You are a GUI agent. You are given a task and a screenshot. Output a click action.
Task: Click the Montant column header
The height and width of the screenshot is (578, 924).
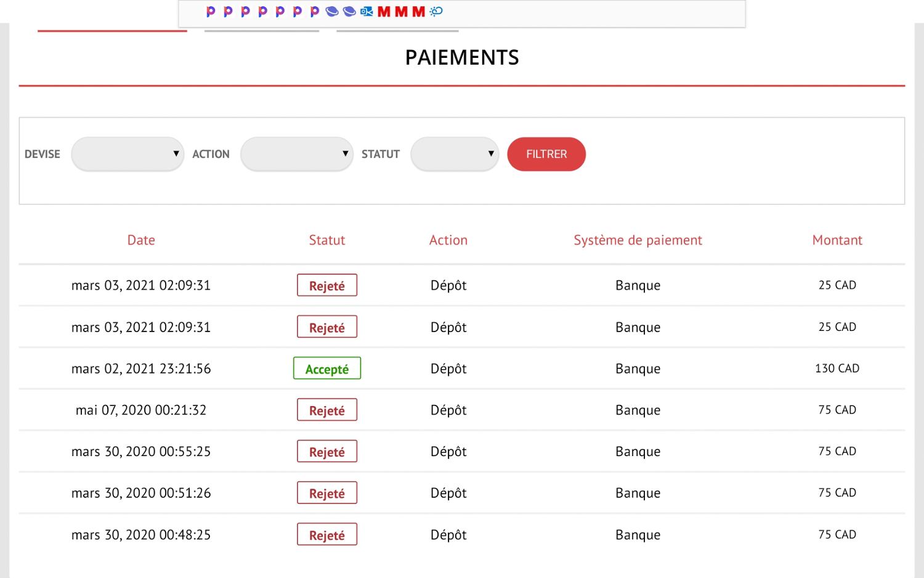(x=837, y=240)
